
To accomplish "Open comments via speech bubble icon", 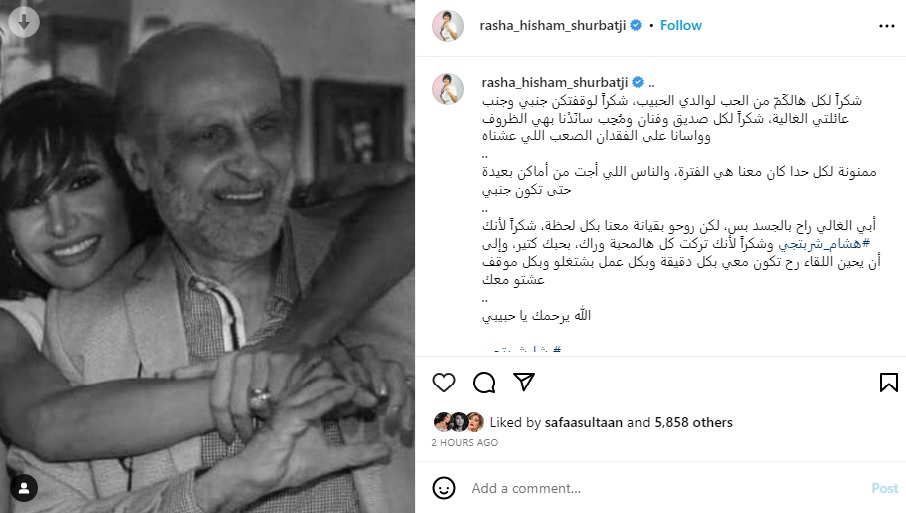I will (x=484, y=382).
